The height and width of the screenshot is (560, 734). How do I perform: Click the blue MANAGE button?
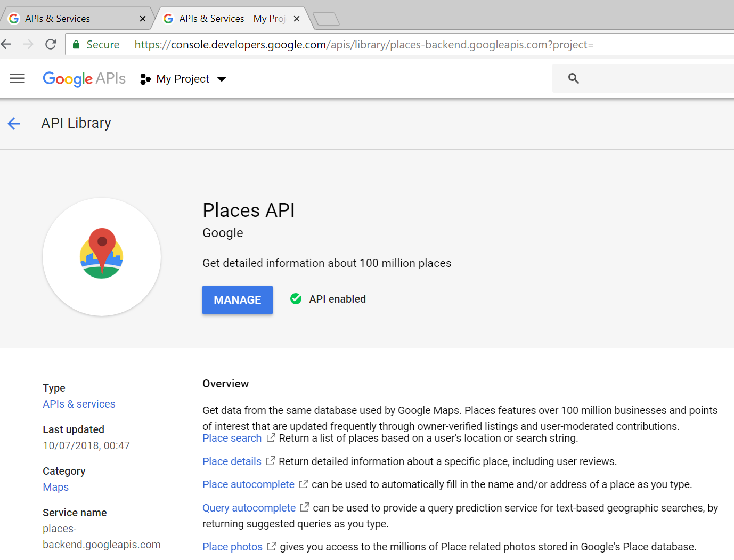coord(238,300)
